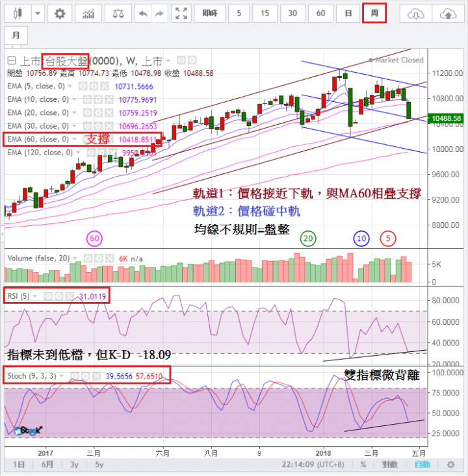The height and width of the screenshot is (476, 468).
Task: Open Stoch (9, 3, 3) settings gear
Action: click(86, 376)
